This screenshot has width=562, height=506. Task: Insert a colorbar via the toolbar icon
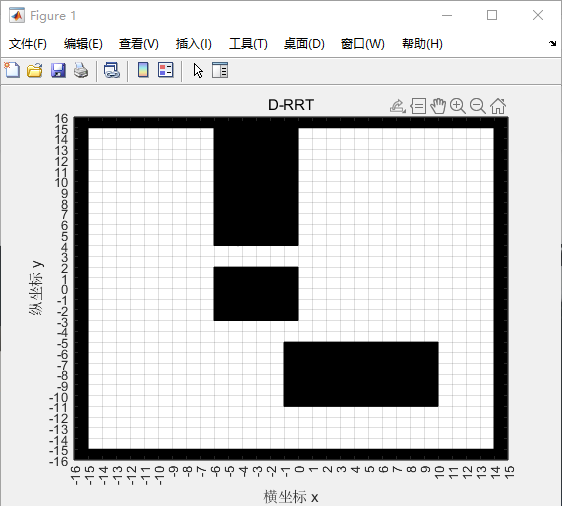tap(143, 70)
